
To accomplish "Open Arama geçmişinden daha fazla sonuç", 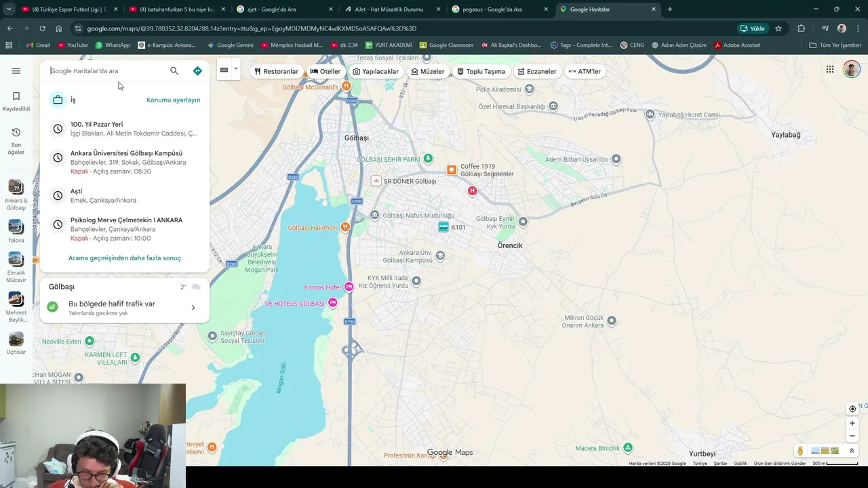I will point(125,258).
